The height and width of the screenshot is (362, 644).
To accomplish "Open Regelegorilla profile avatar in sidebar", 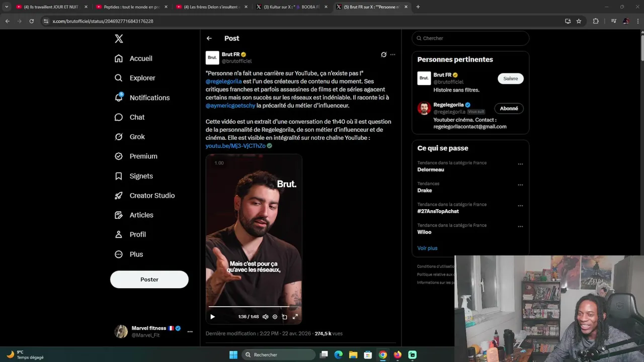I will click(424, 108).
